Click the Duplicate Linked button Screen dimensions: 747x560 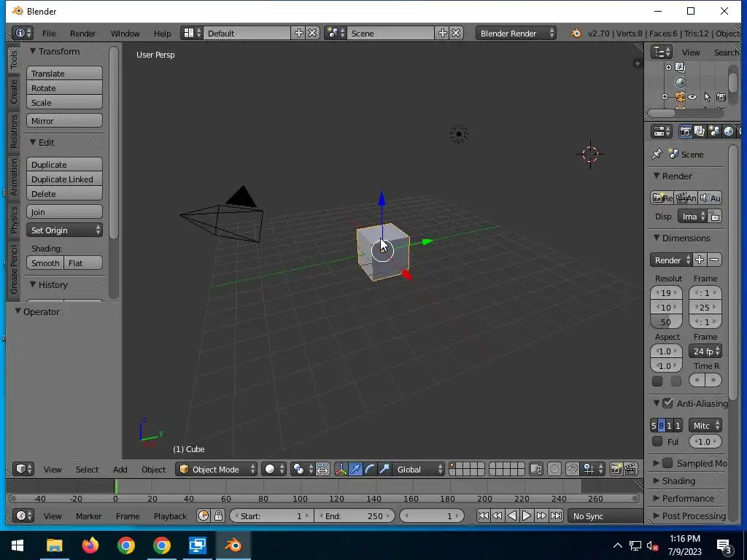coord(64,179)
